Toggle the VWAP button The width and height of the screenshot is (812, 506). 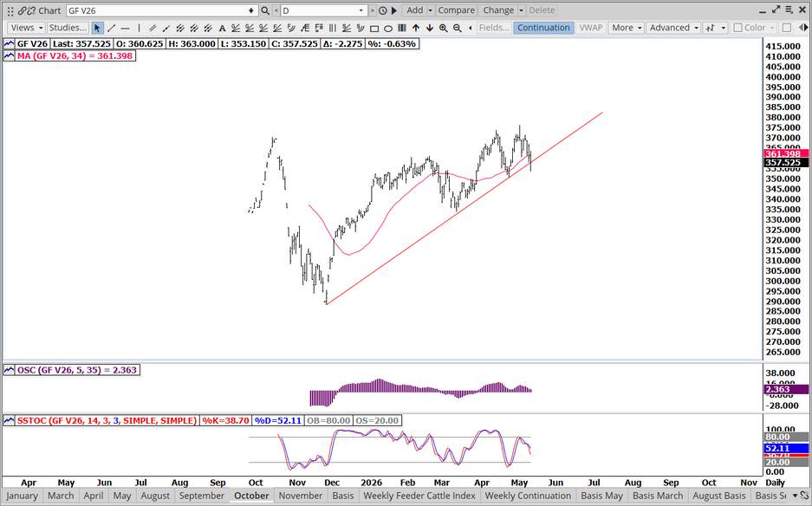tap(591, 28)
